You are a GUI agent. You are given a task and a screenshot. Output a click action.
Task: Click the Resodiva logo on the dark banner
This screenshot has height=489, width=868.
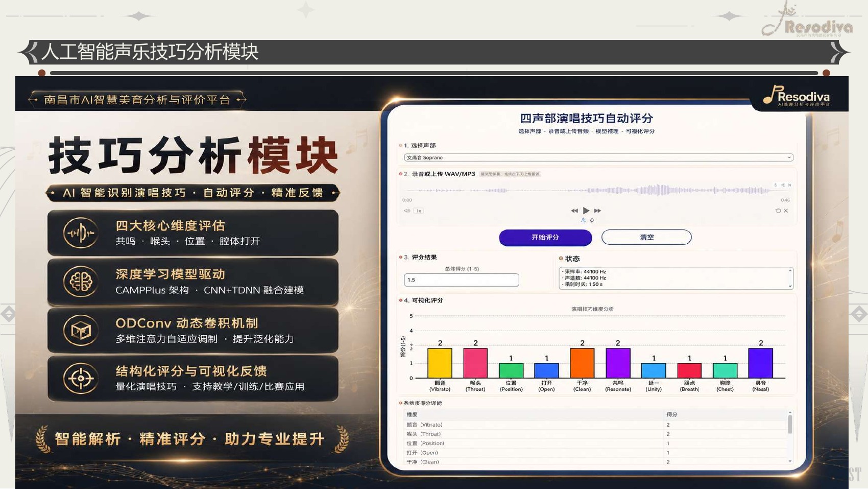[x=797, y=96]
